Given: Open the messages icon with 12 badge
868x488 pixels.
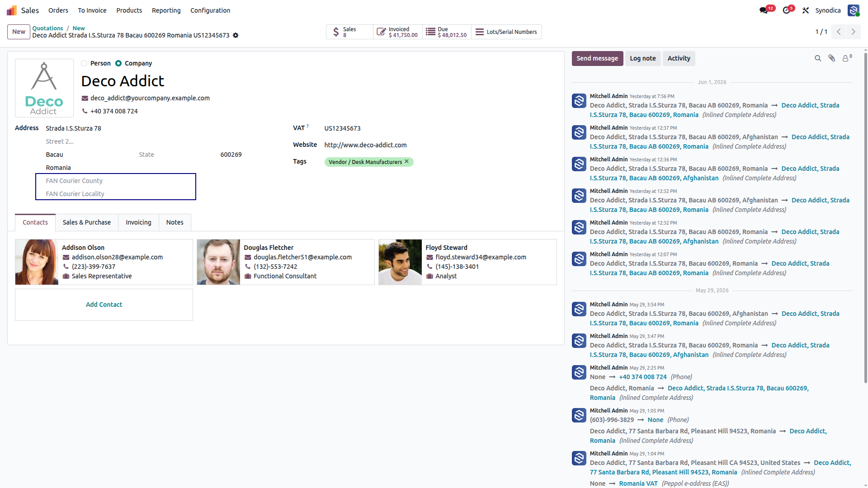Looking at the screenshot, I should tap(764, 10).
